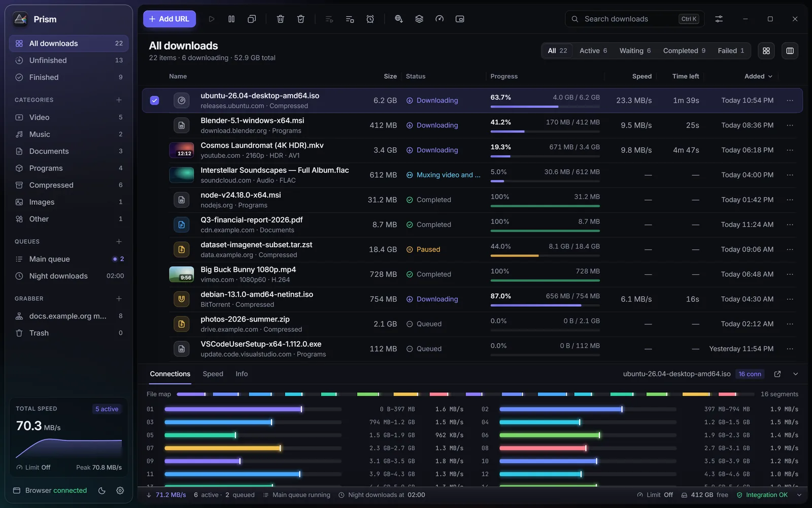This screenshot has height=508, width=812.
Task: Click the ubuntu-26.04 download progress bar
Action: click(545, 107)
